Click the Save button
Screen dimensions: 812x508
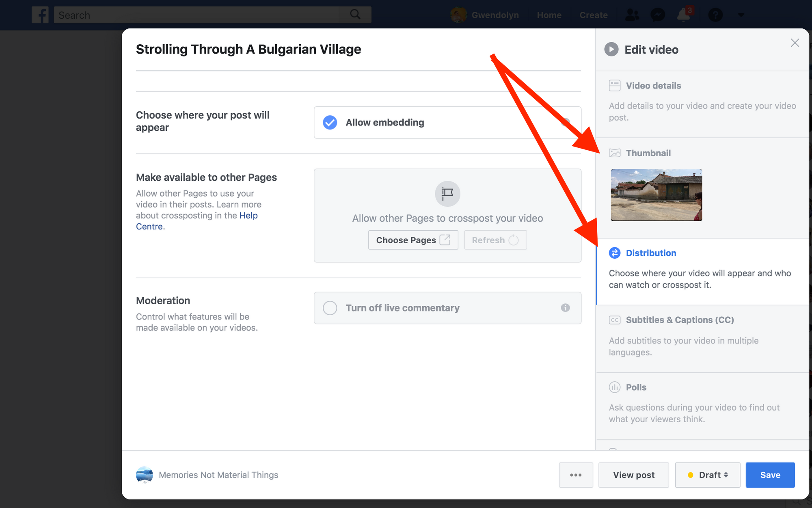coord(770,475)
